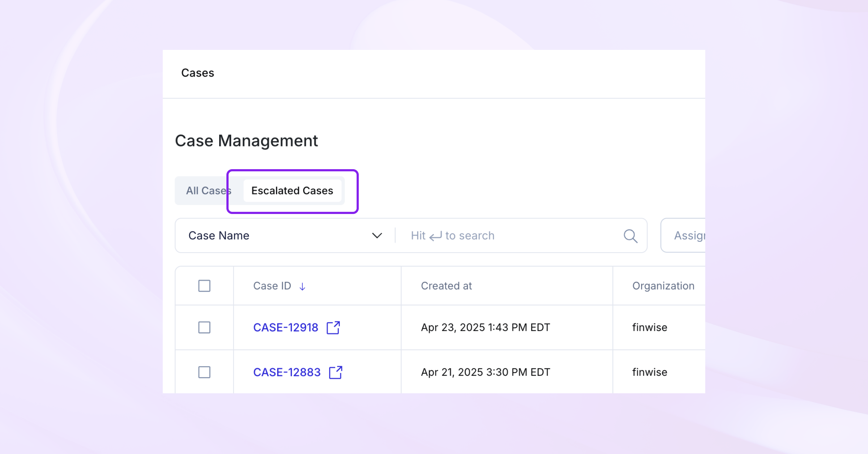Open the CASE-12883 link
Viewport: 868px width, 454px height.
(x=287, y=372)
